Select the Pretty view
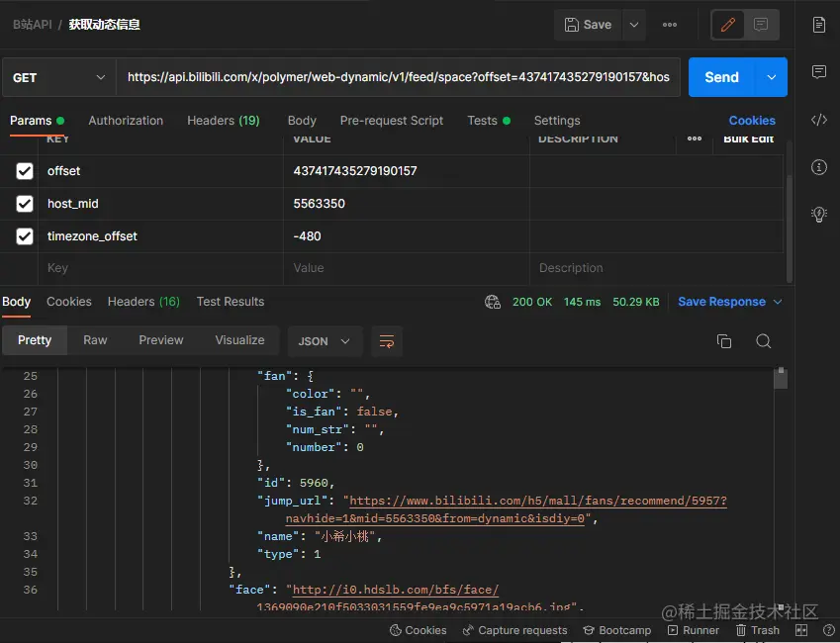The height and width of the screenshot is (643, 840). [35, 340]
